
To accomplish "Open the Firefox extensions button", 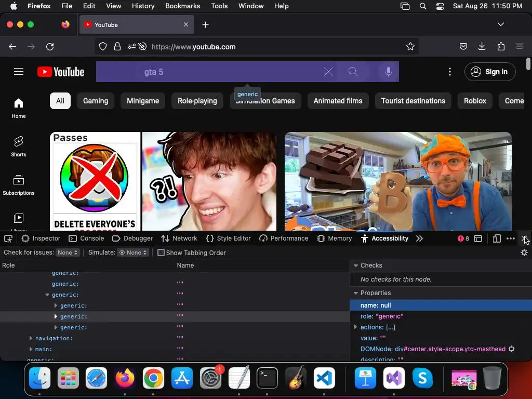I will (501, 46).
